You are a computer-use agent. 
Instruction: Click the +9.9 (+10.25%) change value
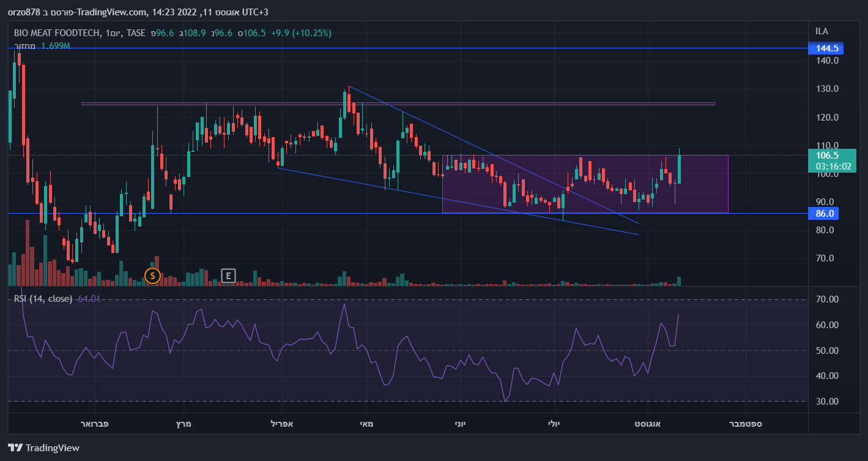pos(302,33)
